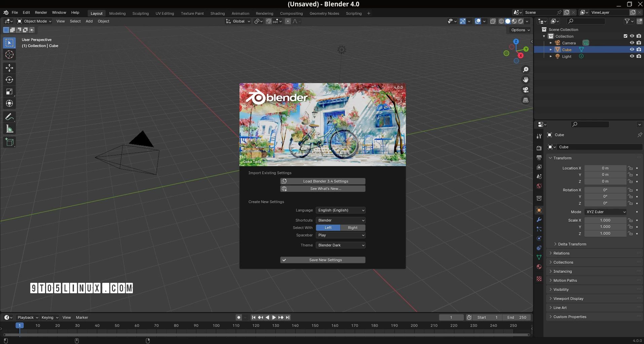This screenshot has height=344, width=644.
Task: Switch perspective/orthographic grid icon
Action: click(526, 100)
